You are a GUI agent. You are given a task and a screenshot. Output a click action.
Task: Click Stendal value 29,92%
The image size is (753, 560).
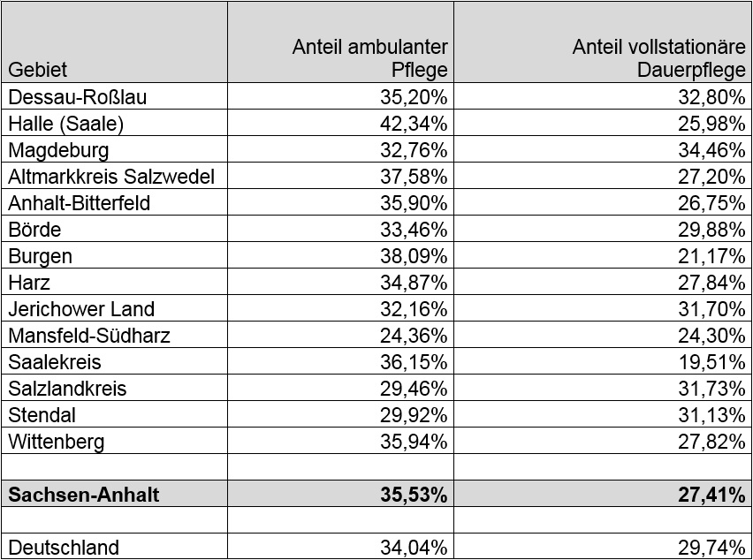pyautogui.click(x=413, y=415)
